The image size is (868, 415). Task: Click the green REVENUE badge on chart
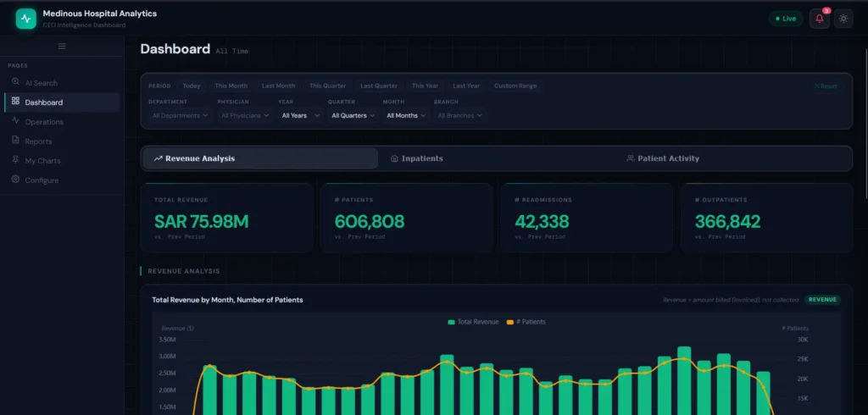click(x=822, y=299)
